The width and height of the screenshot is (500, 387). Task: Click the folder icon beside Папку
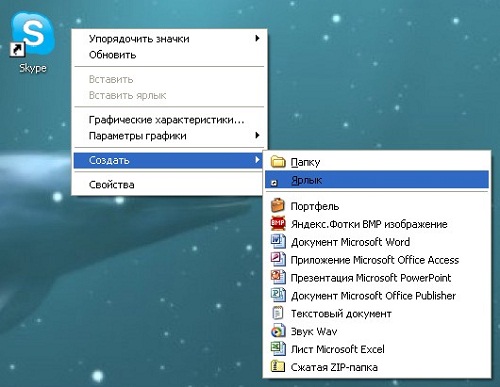coord(278,162)
